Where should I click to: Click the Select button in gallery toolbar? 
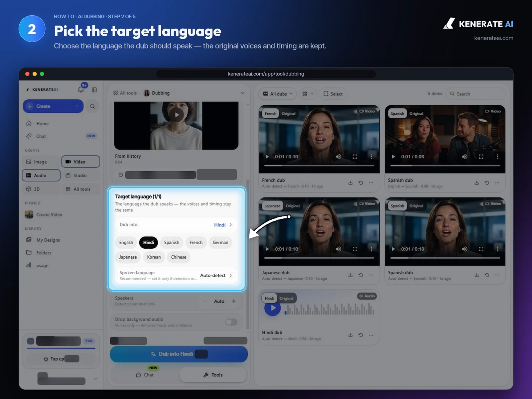[x=333, y=94]
